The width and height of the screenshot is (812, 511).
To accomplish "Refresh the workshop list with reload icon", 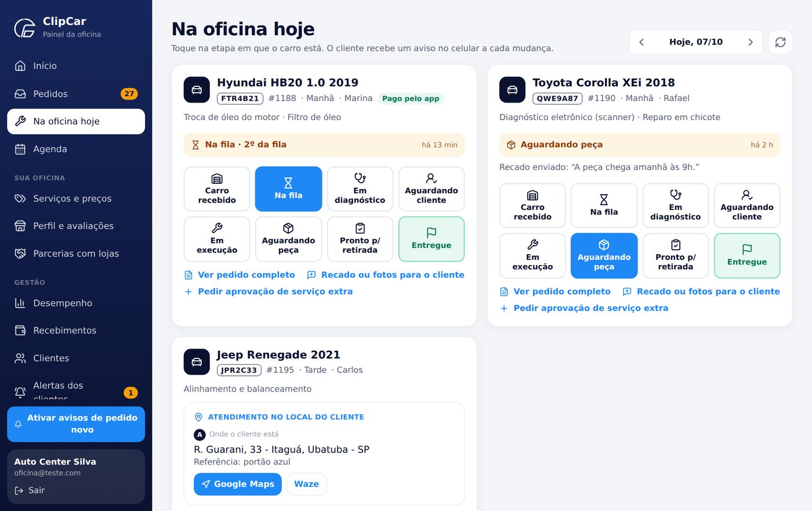I will point(780,42).
